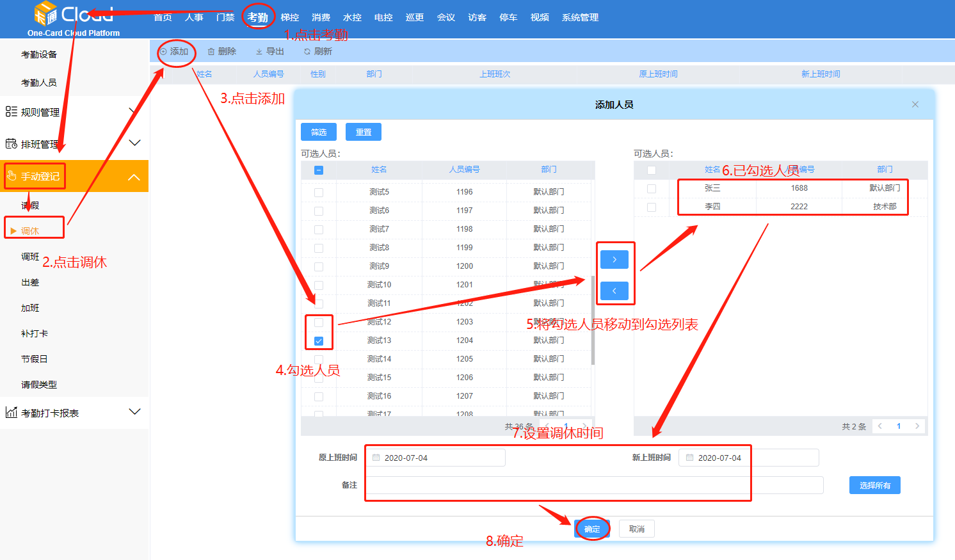The height and width of the screenshot is (560, 955).
Task: Check the checkbox next to 测试5
Action: [318, 191]
